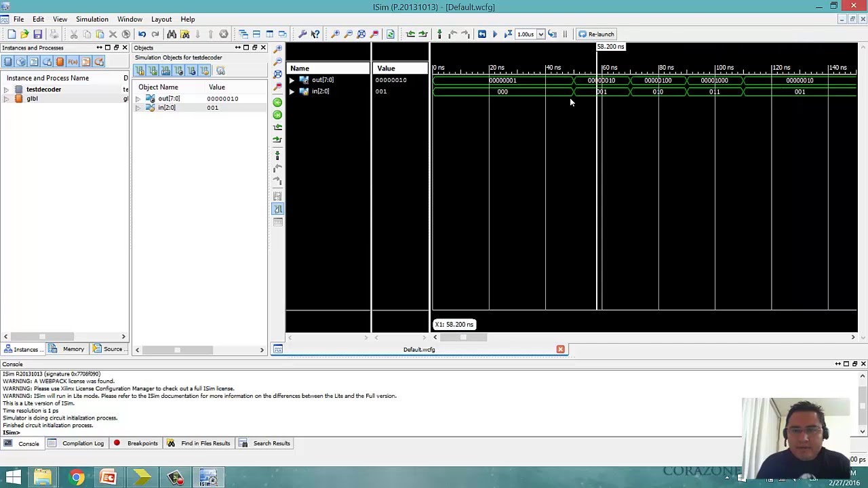Toggle the highlighted snap-to-transition icon on side toolbar

pos(277,209)
